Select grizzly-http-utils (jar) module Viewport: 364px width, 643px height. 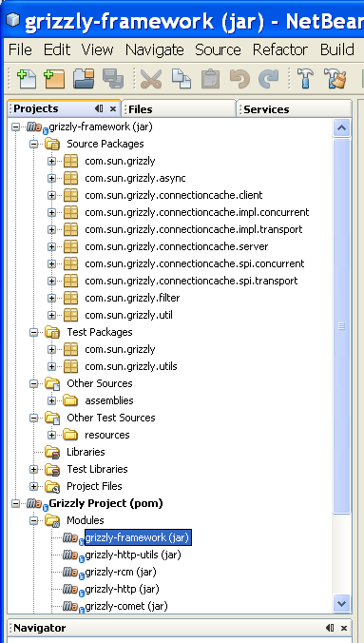coord(133,555)
